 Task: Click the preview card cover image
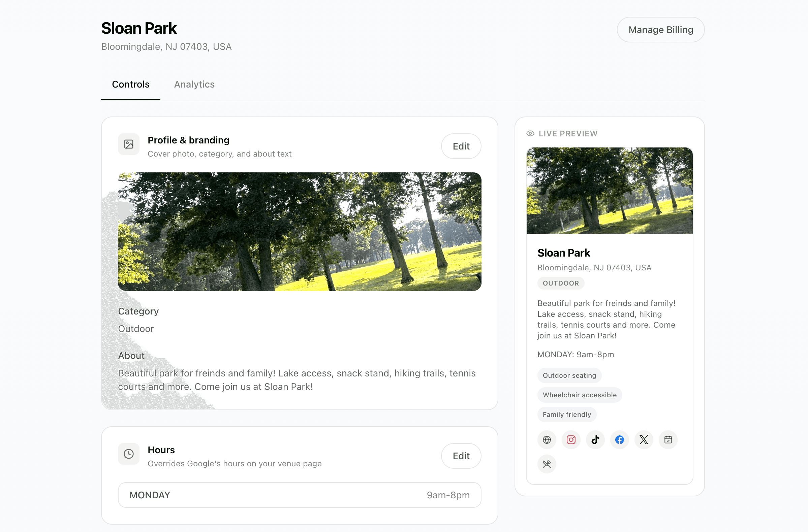point(610,191)
